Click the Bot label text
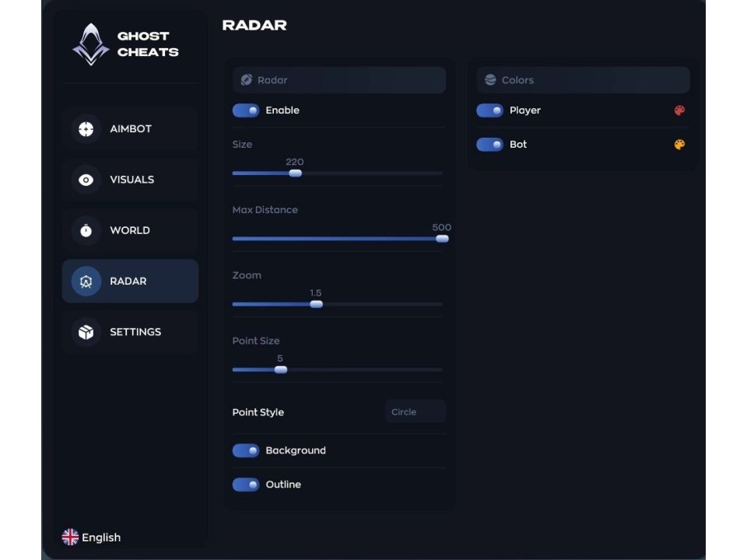The width and height of the screenshot is (747, 560). pos(518,145)
